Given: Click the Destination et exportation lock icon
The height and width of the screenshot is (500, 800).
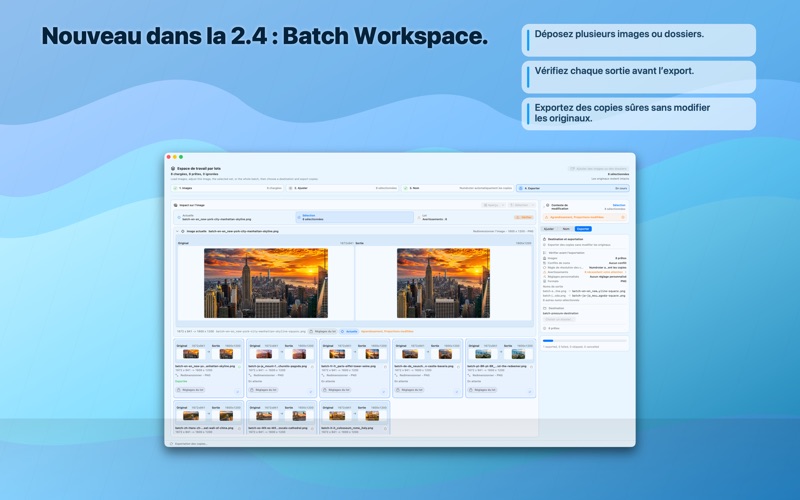Looking at the screenshot, I should pyautogui.click(x=545, y=239).
